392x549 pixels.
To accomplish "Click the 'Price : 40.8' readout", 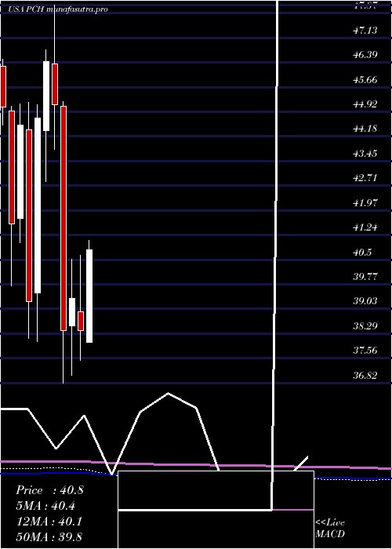I will click(x=49, y=490).
